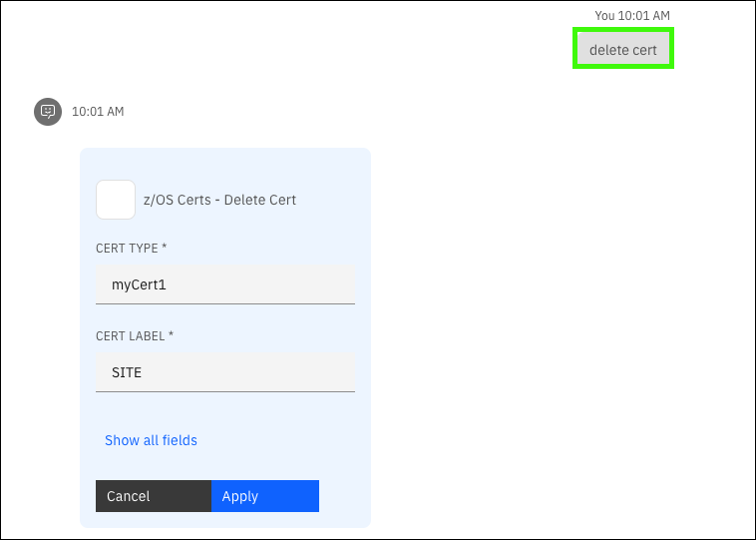Image resolution: width=756 pixels, height=540 pixels.
Task: Click the 'You 10:01 AM' timestamp
Action: (631, 15)
